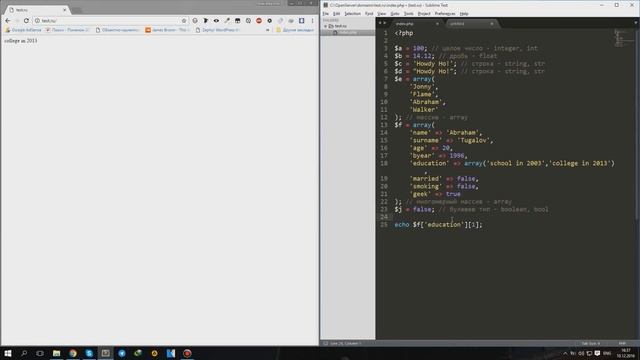Screen dimensions: 640x360
Task: Toggle the sidebar icon in Sublime status bar
Action: (325, 343)
